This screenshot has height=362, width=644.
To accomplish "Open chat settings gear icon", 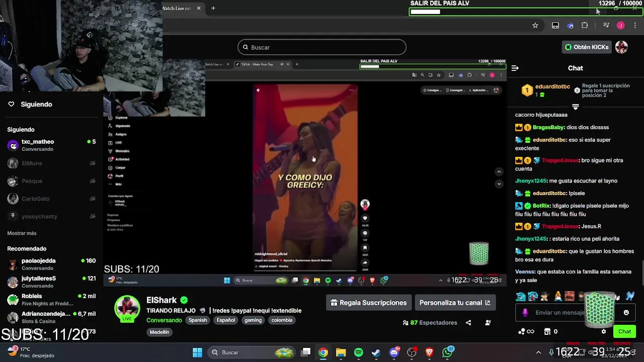I will click(604, 332).
